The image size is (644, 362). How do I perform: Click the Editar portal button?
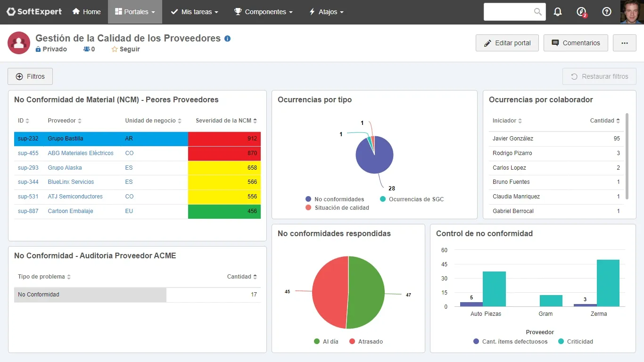pyautogui.click(x=507, y=43)
